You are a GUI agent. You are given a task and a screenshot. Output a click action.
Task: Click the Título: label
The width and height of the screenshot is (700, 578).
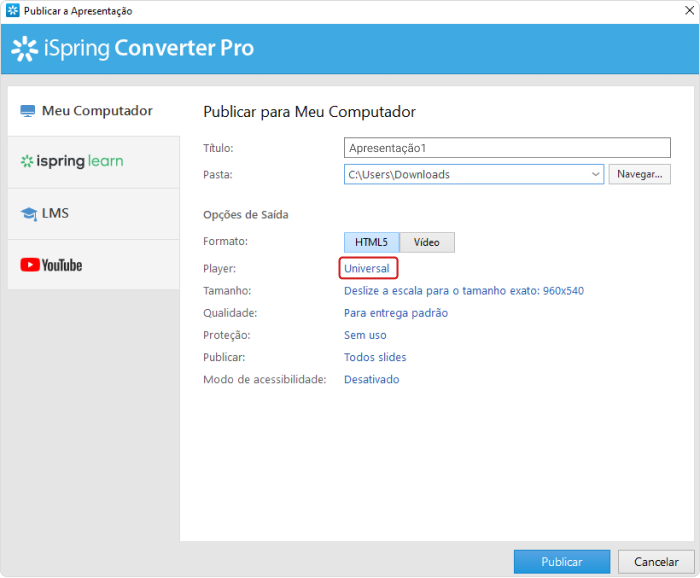[x=218, y=148]
